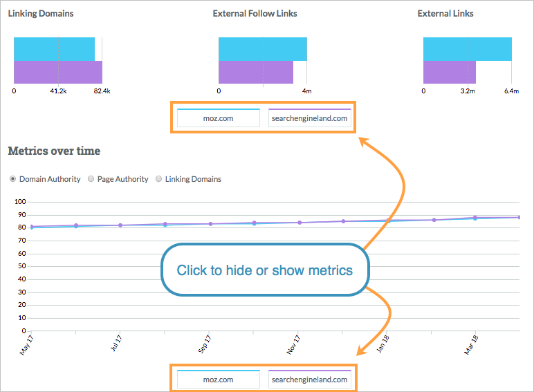The width and height of the screenshot is (534, 392).
Task: Click the 100 y-axis label
Action: coord(20,201)
